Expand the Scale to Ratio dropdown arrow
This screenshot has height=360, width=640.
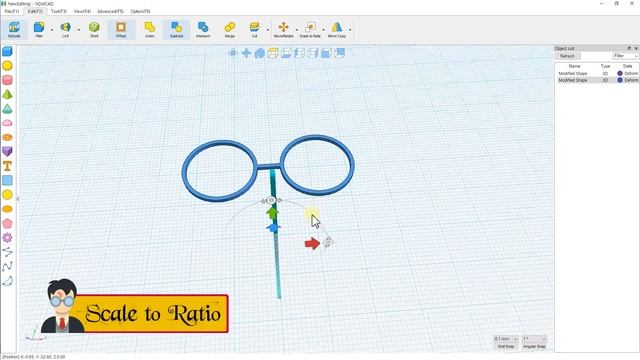[323, 30]
